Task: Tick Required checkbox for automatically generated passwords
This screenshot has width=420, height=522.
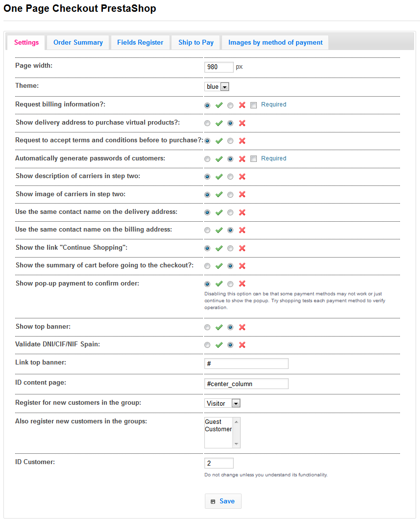Action: 253,159
